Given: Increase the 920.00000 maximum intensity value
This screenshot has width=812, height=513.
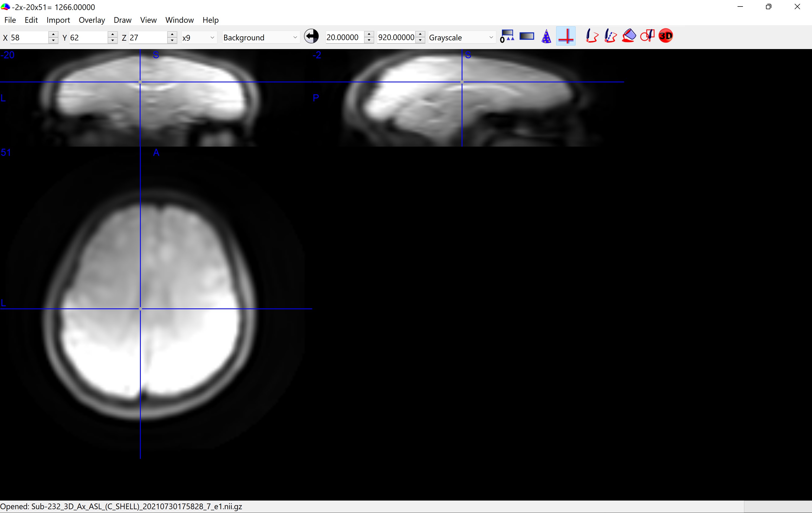Looking at the screenshot, I should [x=420, y=34].
